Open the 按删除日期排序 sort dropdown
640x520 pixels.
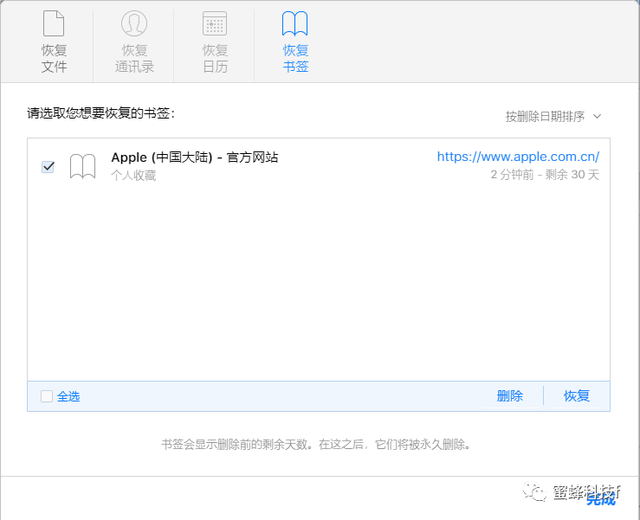pos(553,116)
